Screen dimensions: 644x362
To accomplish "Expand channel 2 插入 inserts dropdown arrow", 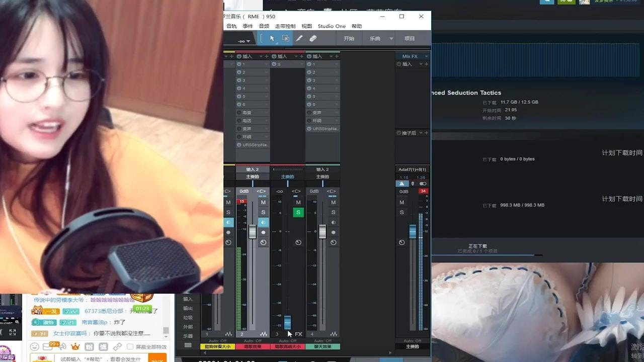I will pyautogui.click(x=261, y=56).
